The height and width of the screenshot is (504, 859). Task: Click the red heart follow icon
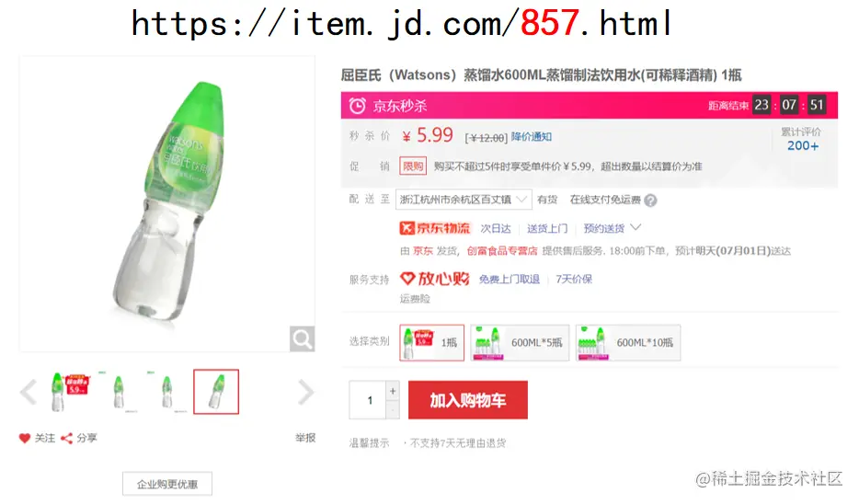tap(25, 439)
